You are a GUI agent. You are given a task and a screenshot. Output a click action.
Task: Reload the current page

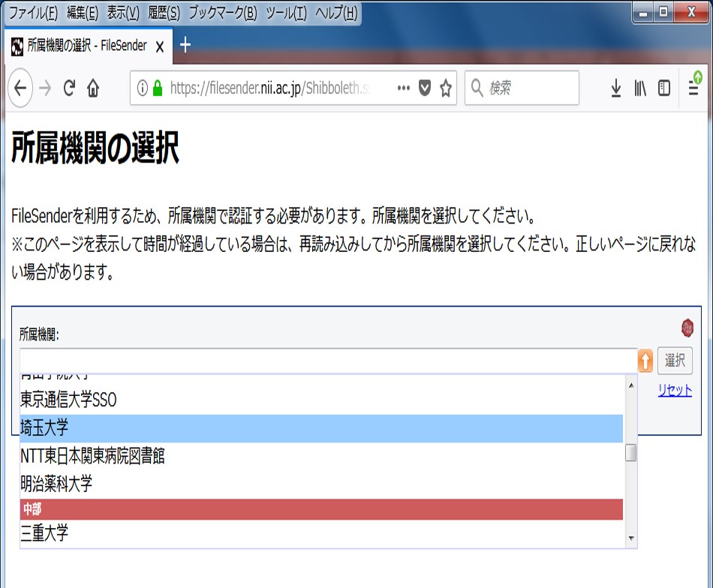click(69, 88)
